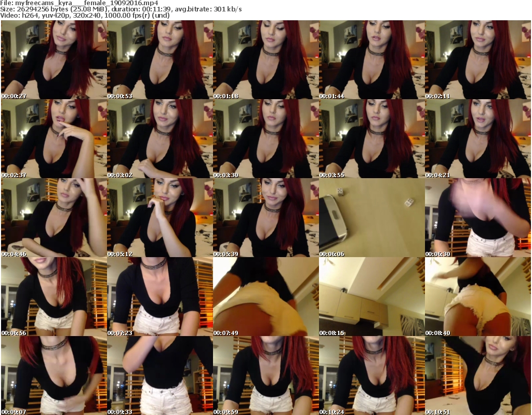Select the thumbnail stamped 00:00:53
This screenshot has width=532, height=415.
click(160, 60)
